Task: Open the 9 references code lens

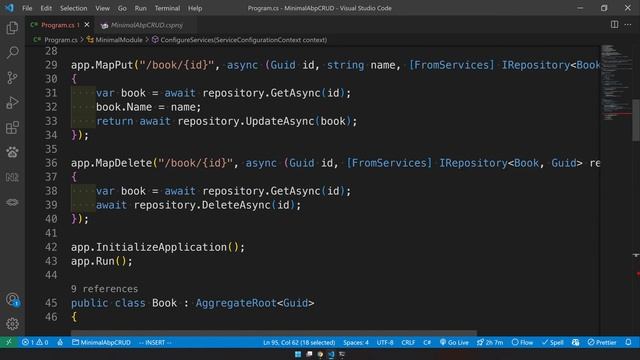Action: tap(104, 289)
